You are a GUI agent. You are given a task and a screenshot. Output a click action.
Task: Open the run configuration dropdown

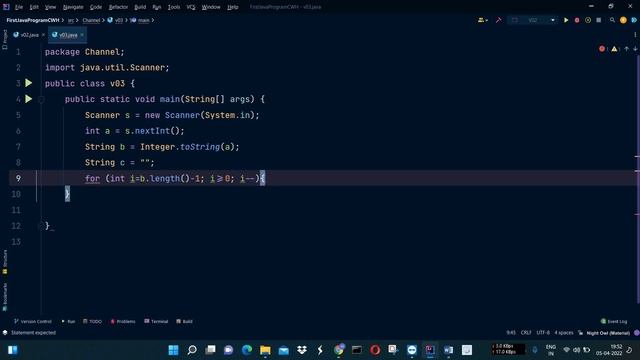533,20
